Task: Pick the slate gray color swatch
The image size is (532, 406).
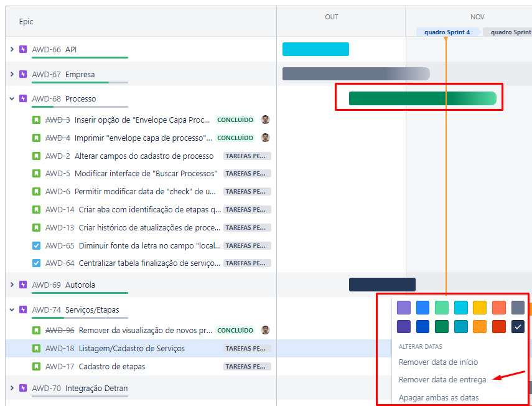Action: 518,308
